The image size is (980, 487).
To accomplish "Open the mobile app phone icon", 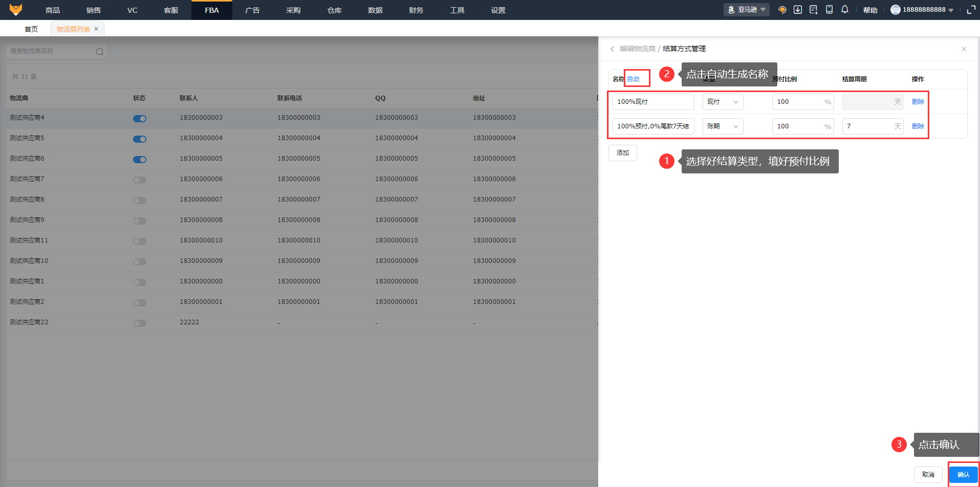I will click(x=829, y=10).
